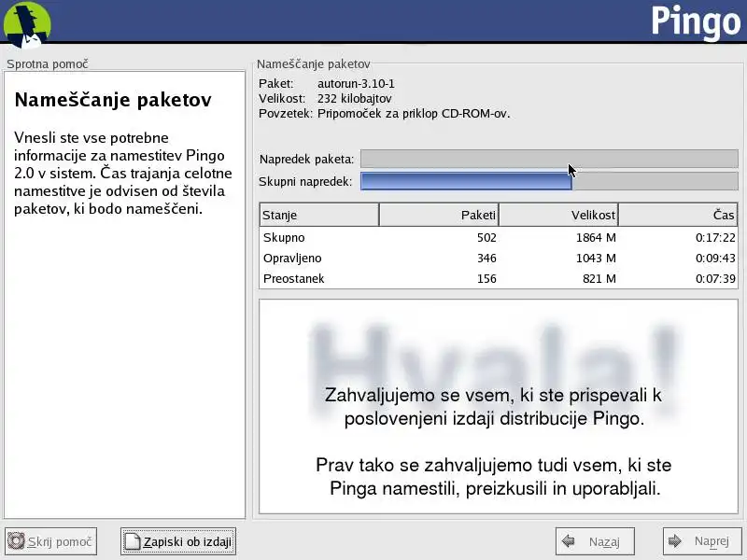The height and width of the screenshot is (560, 747).
Task: Click the 156 remaining packages value
Action: point(486,278)
